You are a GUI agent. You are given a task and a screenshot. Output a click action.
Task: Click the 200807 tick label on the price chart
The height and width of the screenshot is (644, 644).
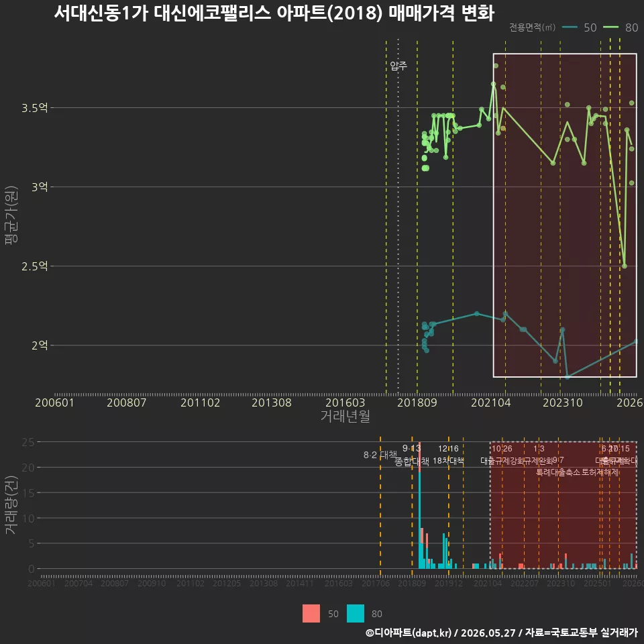pyautogui.click(x=127, y=402)
